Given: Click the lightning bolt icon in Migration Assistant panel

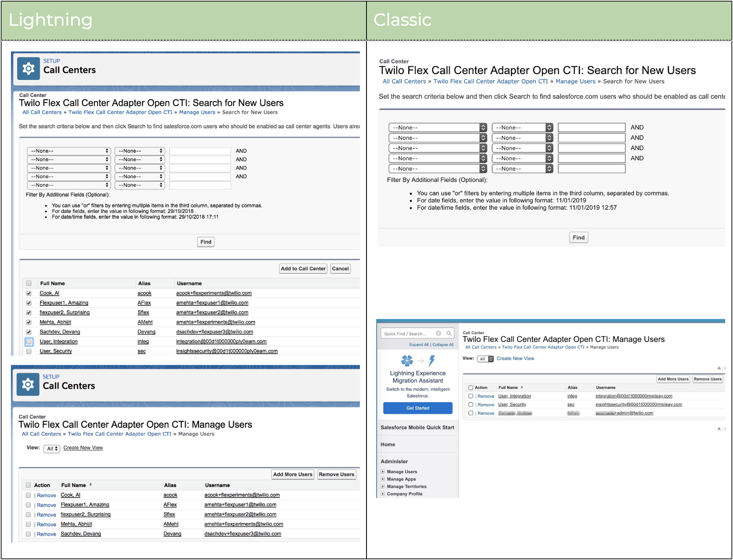Looking at the screenshot, I should click(x=431, y=361).
